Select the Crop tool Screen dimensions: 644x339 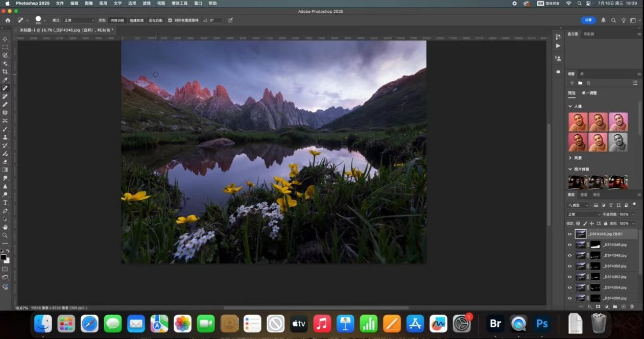click(5, 72)
